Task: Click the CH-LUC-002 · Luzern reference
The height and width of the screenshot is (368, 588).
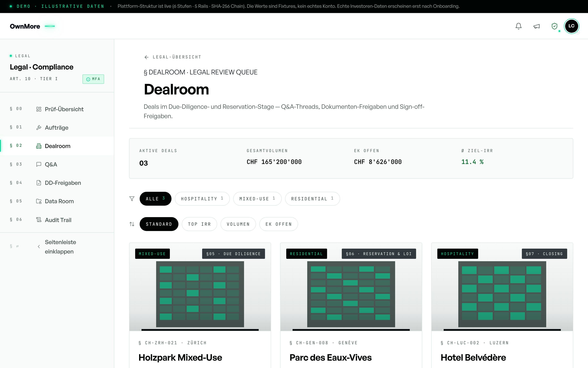Action: [x=475, y=343]
